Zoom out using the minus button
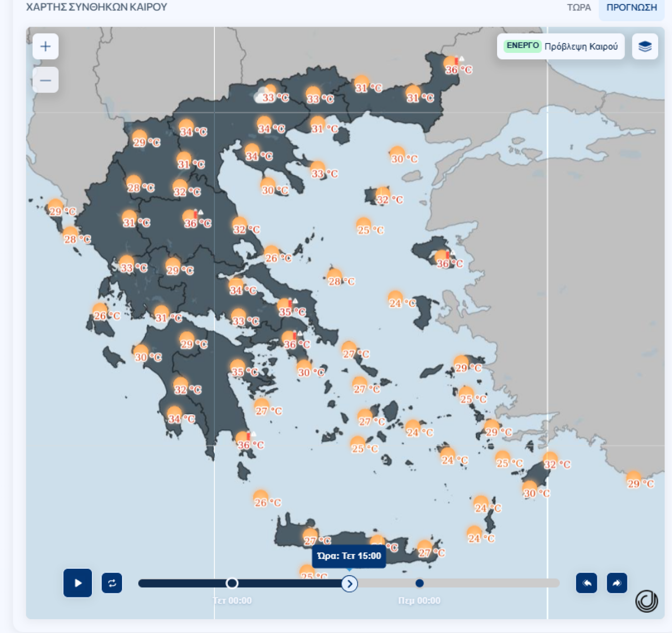Image resolution: width=672 pixels, height=633 pixels. 45,80
